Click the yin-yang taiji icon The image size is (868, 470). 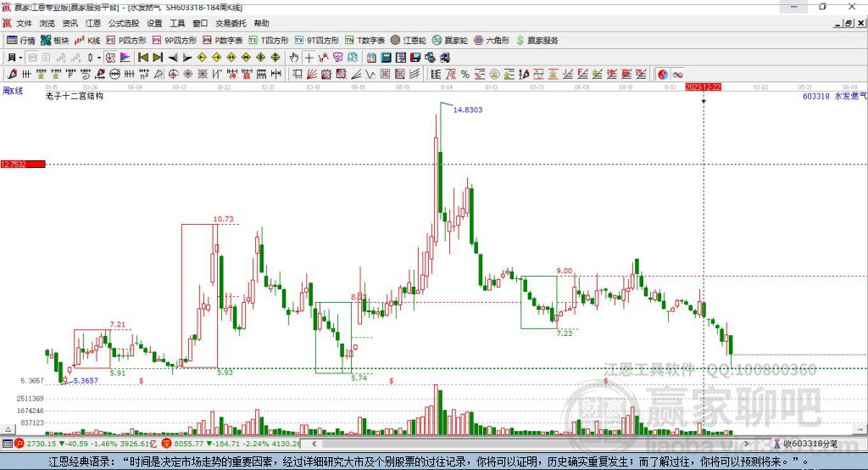coord(663,75)
